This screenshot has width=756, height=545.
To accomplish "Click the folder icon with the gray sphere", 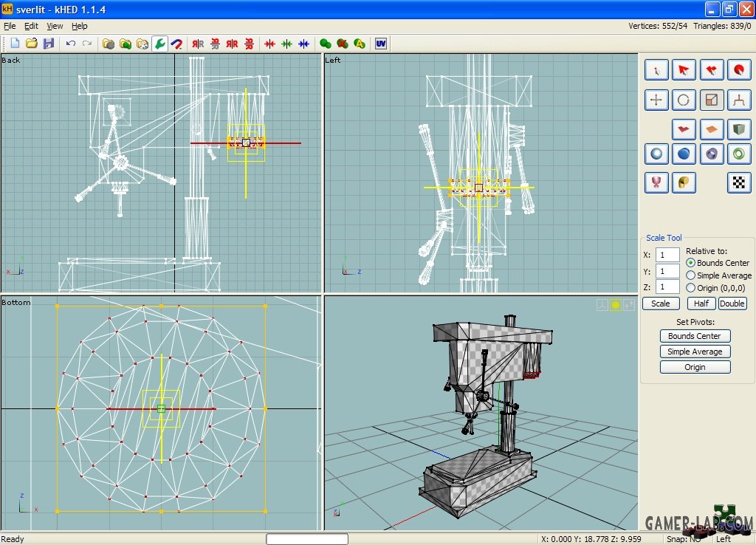I will [x=109, y=44].
